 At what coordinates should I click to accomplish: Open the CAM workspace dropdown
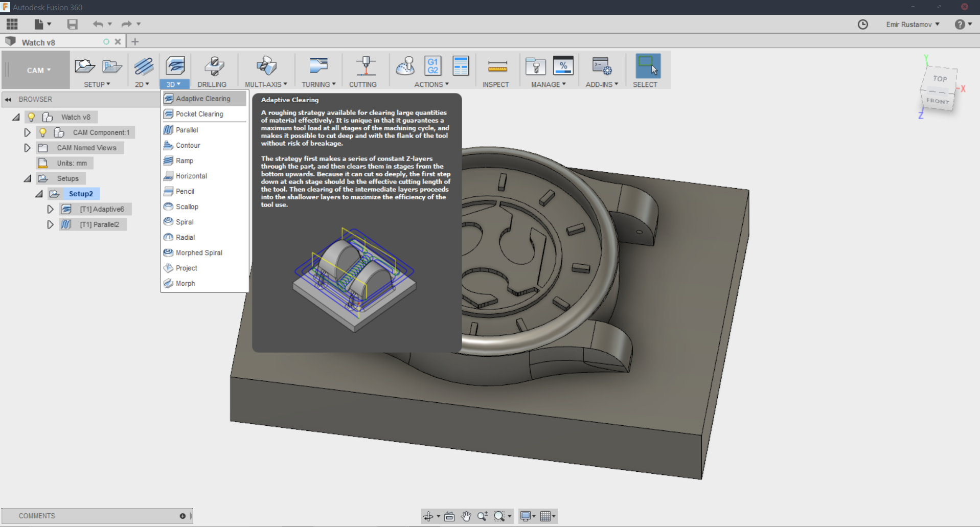39,70
